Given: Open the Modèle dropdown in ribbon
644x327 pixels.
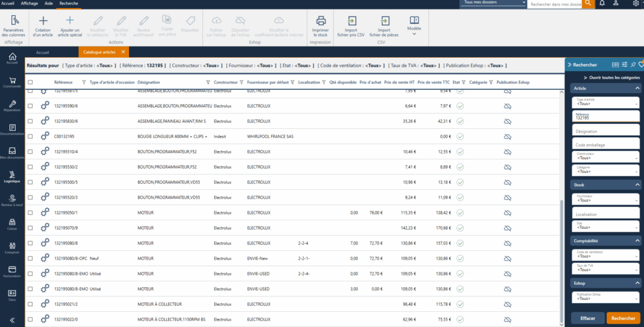Looking at the screenshot, I should pos(414,25).
